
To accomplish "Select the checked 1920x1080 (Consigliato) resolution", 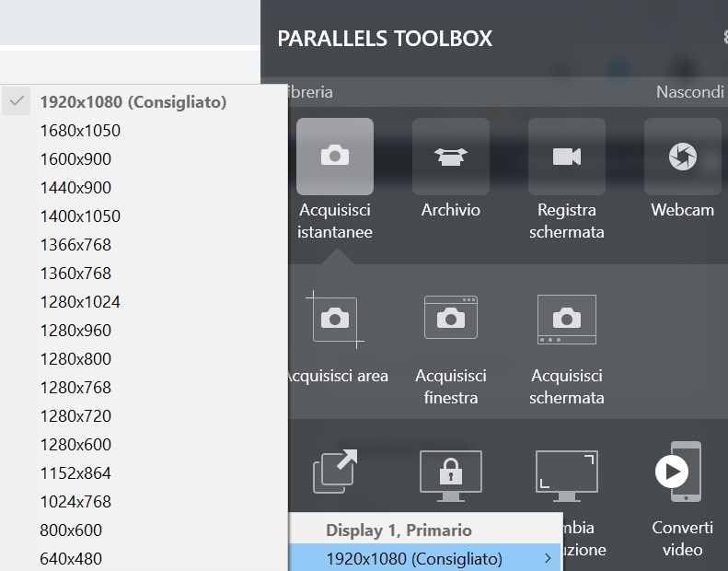I will [x=144, y=101].
